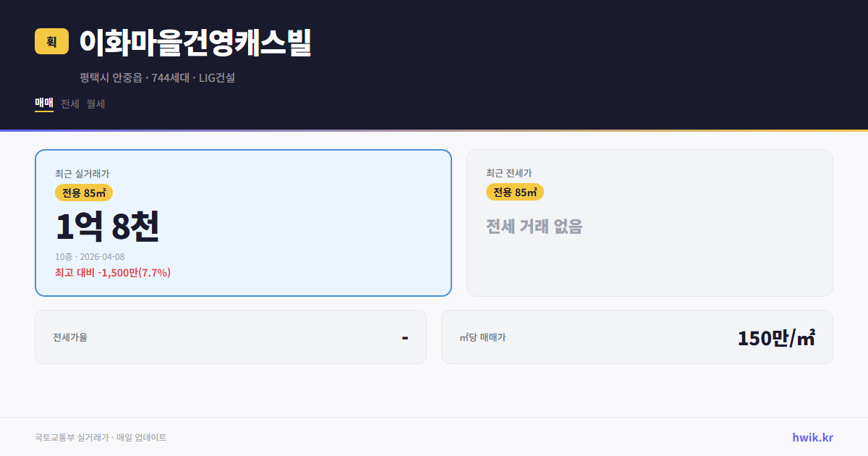Click the ㎡당 매매가 panel
Image resolution: width=868 pixels, height=456 pixels.
click(637, 337)
